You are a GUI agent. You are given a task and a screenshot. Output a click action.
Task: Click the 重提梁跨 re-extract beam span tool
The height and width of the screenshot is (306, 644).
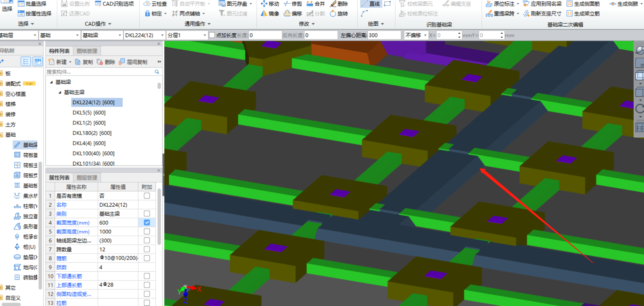pos(502,13)
